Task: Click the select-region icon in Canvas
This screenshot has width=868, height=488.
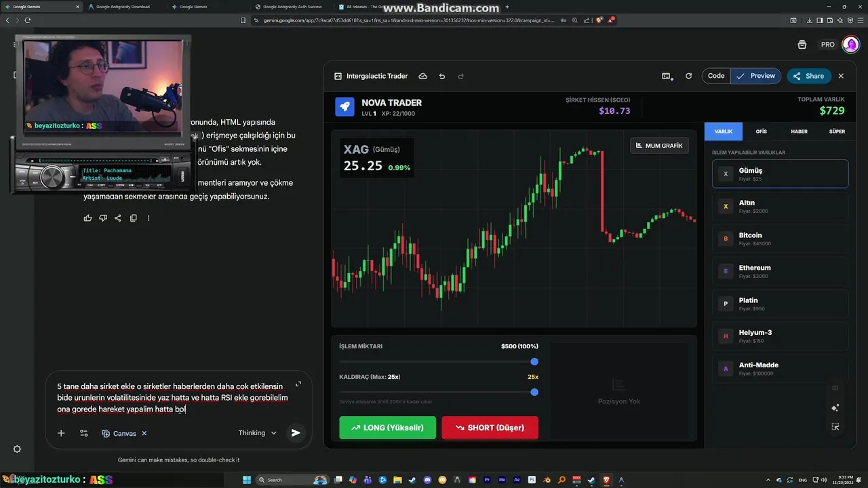Action: click(x=835, y=427)
